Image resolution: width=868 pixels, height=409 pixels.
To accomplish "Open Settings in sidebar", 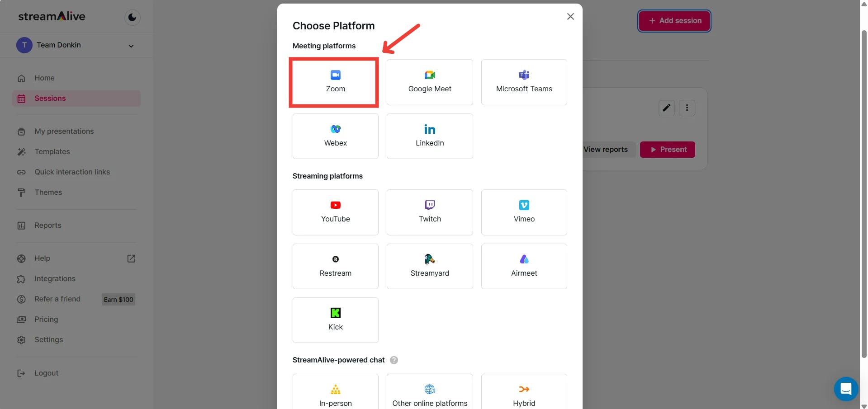I will [x=76, y=340].
